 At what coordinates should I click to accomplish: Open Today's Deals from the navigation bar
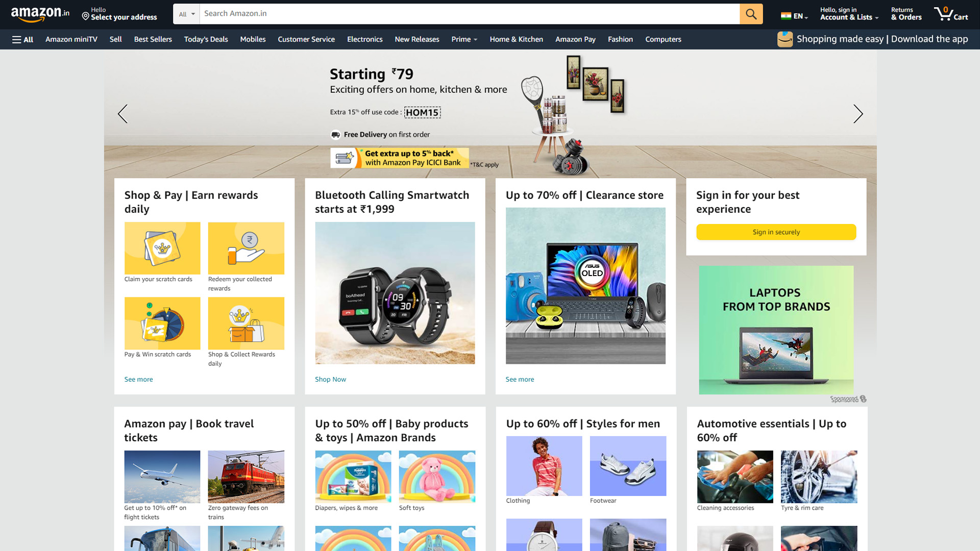[x=206, y=39]
